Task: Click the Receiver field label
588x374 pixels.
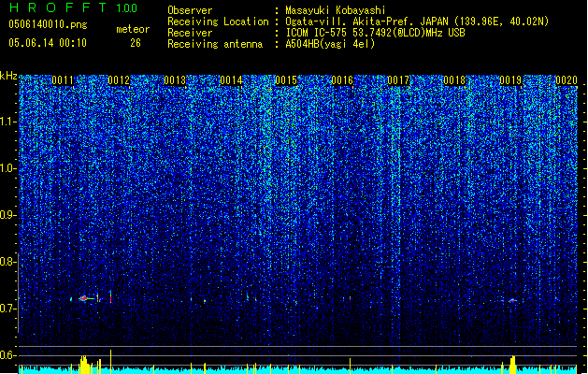Action: click(x=190, y=33)
